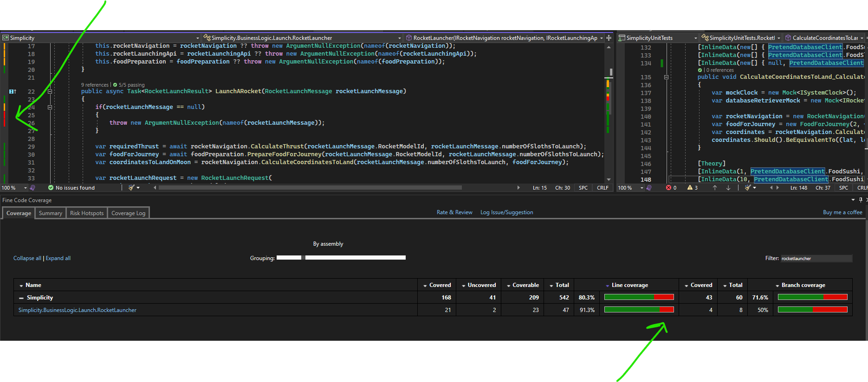Collapse the LaunchARocket method at line 22
The image size is (868, 382).
(50, 91)
